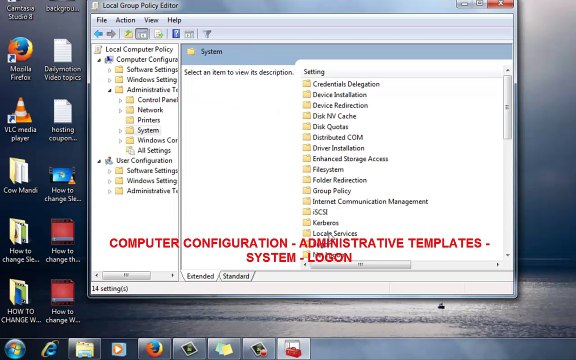
Task: Open the Help toolbar icon with question mark
Action: 176,34
